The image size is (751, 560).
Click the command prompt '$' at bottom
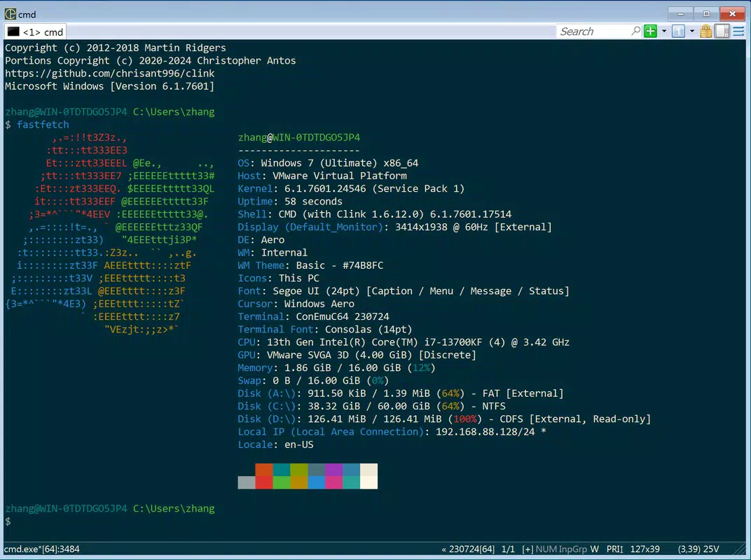8,521
